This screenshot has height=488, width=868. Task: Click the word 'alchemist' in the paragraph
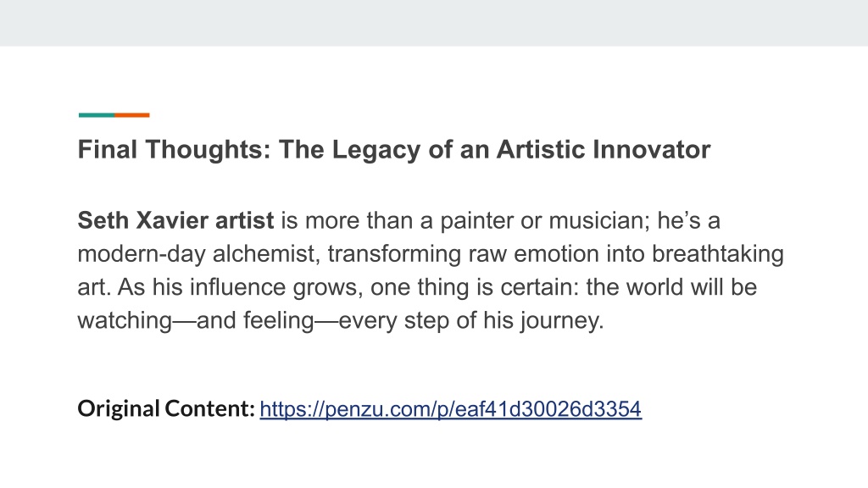265,254
